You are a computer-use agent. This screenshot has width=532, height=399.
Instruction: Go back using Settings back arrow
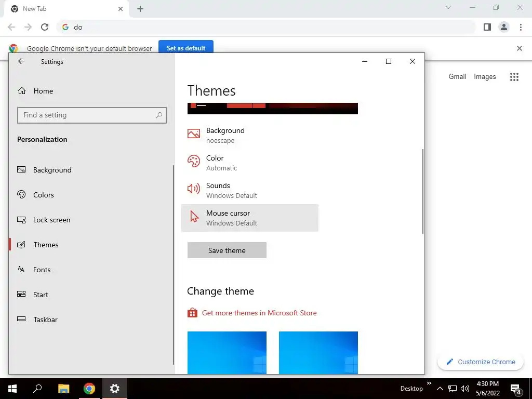tap(21, 61)
